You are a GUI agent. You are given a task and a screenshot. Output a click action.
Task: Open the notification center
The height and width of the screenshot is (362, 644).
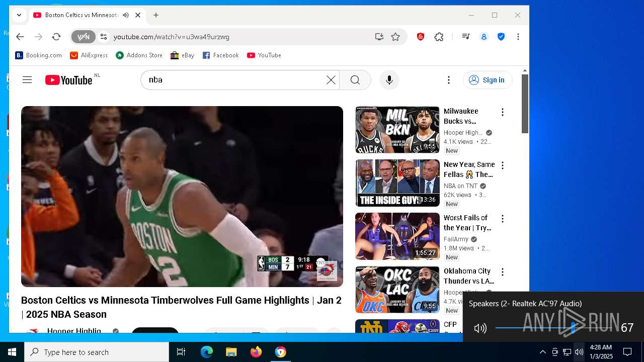click(x=627, y=352)
